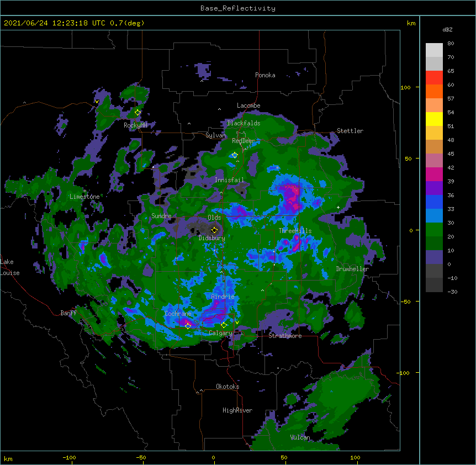Viewport: 476px width, 465px height.
Task: Select the yellow diamond marker below Cochrane
Action: tap(188, 326)
